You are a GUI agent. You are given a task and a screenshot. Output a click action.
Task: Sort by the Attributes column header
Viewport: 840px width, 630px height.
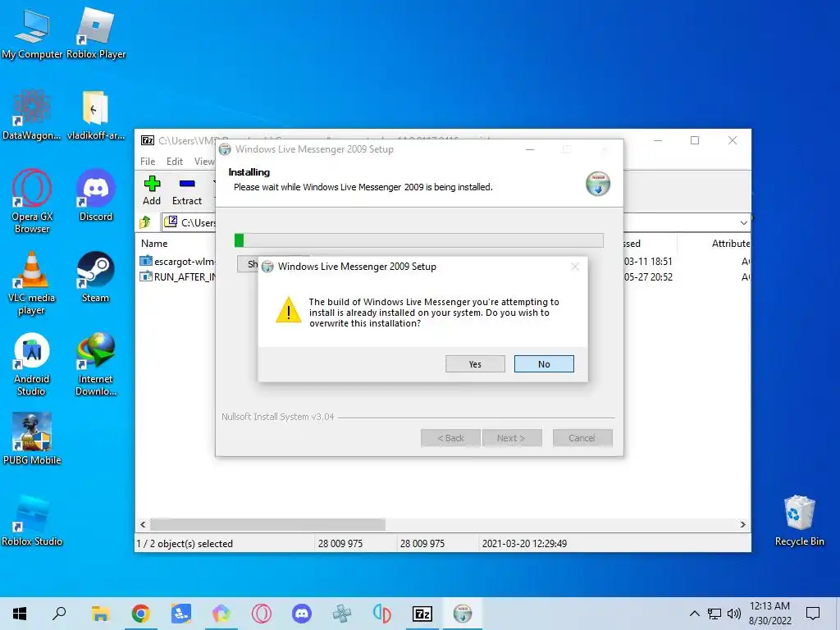(x=730, y=243)
